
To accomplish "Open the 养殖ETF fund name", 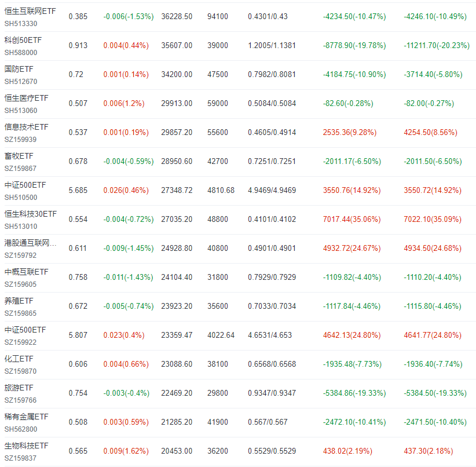I will point(19,301).
